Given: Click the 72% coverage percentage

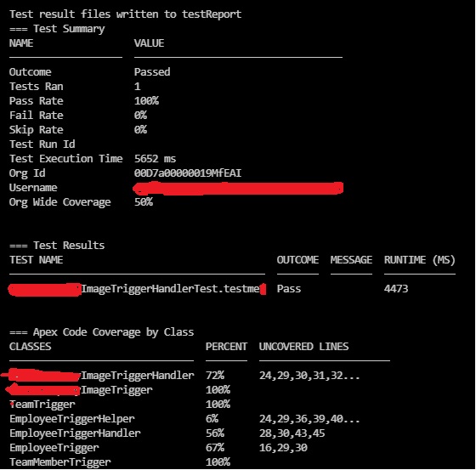Looking at the screenshot, I should [214, 376].
